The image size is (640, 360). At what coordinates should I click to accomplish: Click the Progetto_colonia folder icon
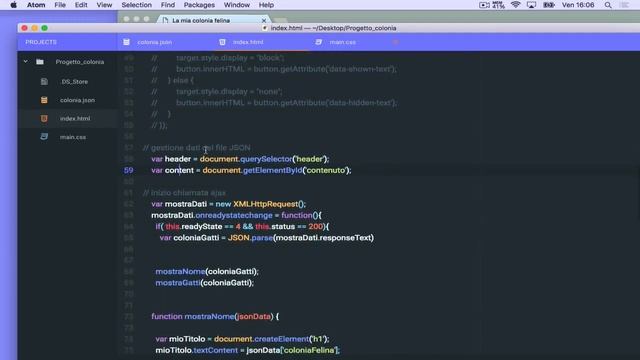pyautogui.click(x=40, y=62)
